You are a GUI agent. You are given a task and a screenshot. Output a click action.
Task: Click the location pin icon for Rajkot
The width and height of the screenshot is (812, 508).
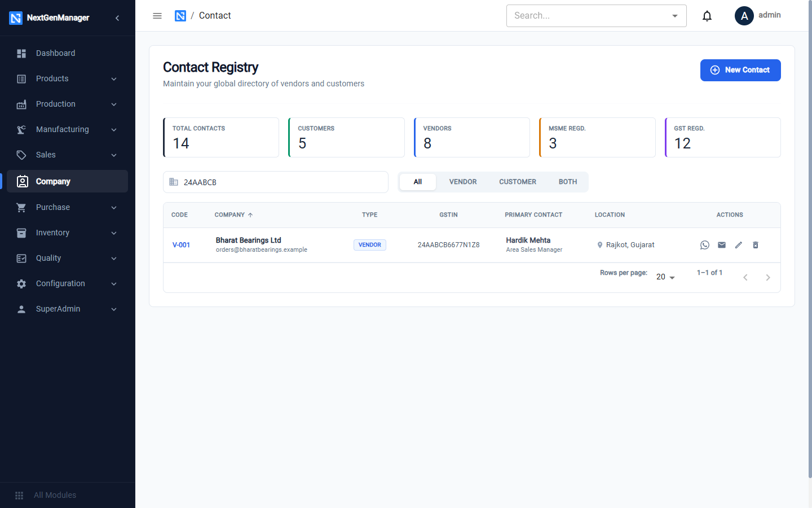(x=600, y=245)
